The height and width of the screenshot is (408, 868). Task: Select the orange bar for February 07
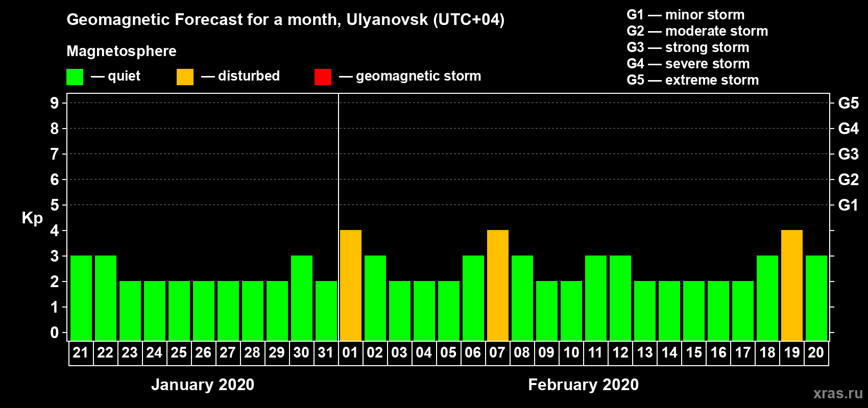coord(498,285)
